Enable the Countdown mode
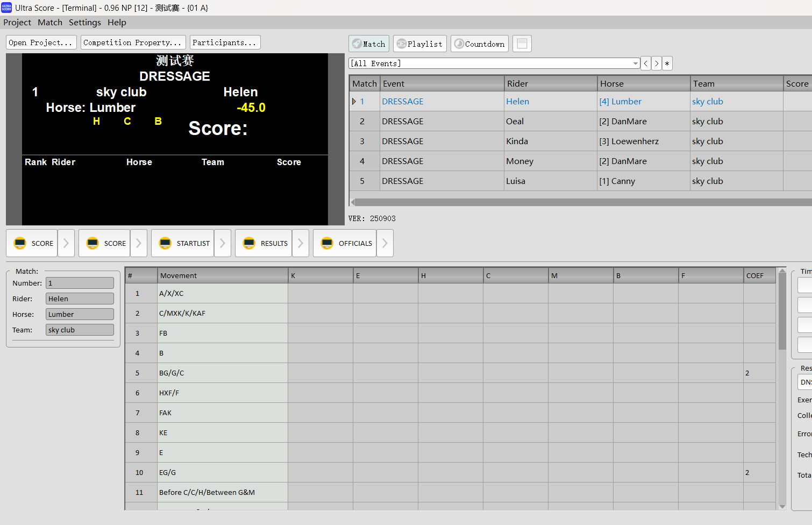The image size is (812, 525). click(479, 44)
